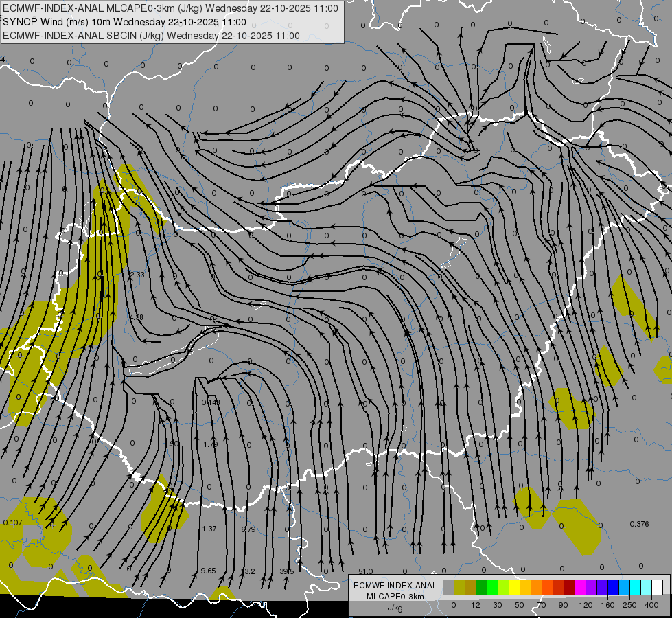The width and height of the screenshot is (672, 618).
Task: Click the legend tick label '90'
Action: click(x=563, y=605)
